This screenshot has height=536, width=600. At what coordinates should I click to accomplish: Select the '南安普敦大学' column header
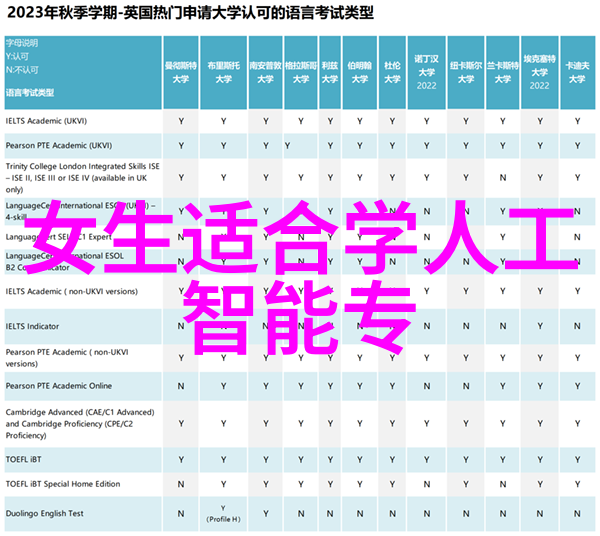coord(266,73)
